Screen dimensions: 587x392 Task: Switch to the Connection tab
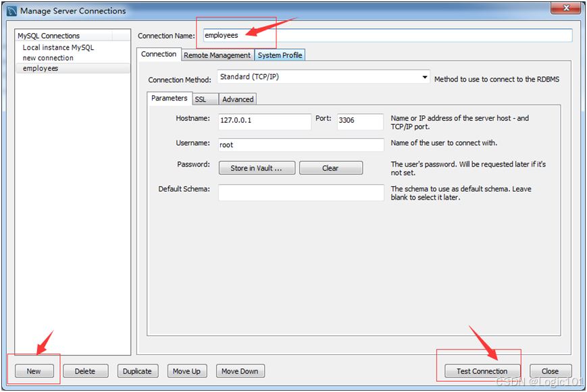click(x=159, y=54)
